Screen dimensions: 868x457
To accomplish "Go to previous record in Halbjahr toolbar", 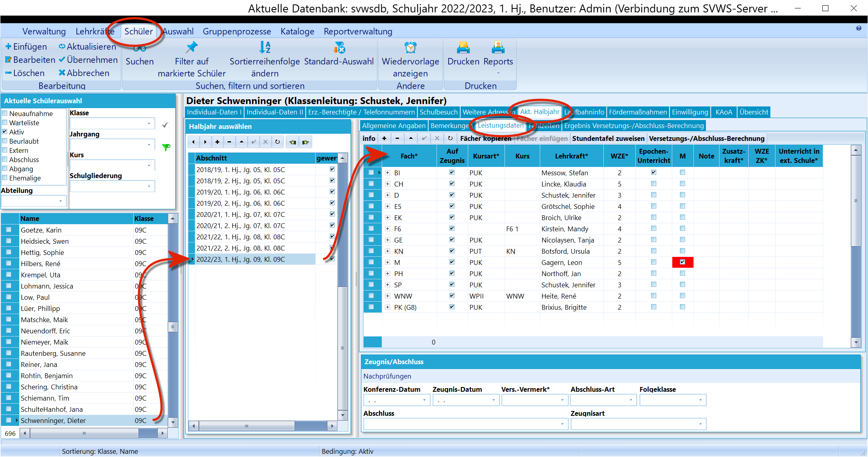I will click(194, 142).
